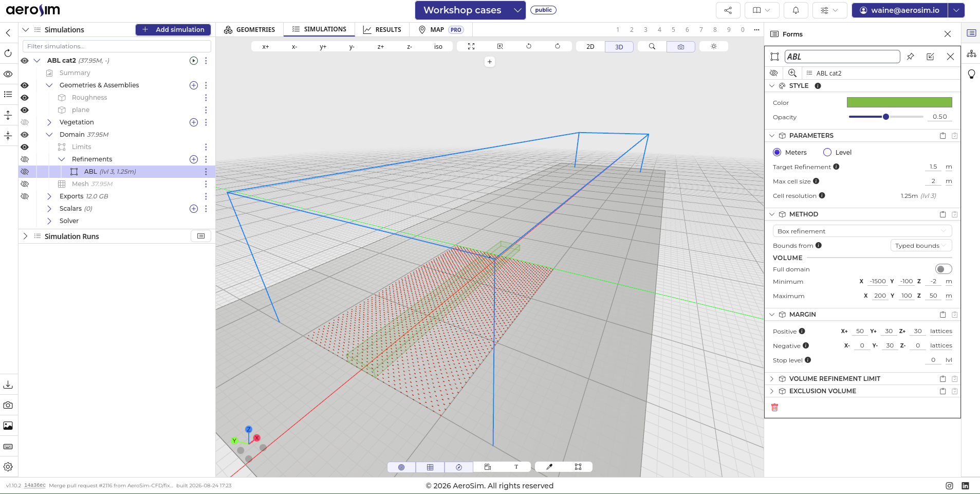980x494 pixels.
Task: Expand VOLUME REFINEMENT LIMIT section
Action: 771,379
